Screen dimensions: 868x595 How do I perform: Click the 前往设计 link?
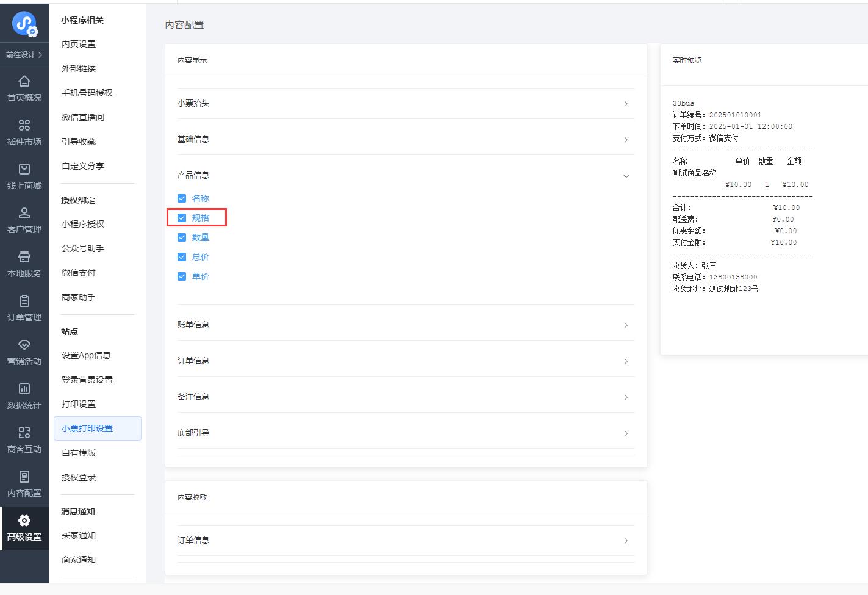pyautogui.click(x=24, y=55)
